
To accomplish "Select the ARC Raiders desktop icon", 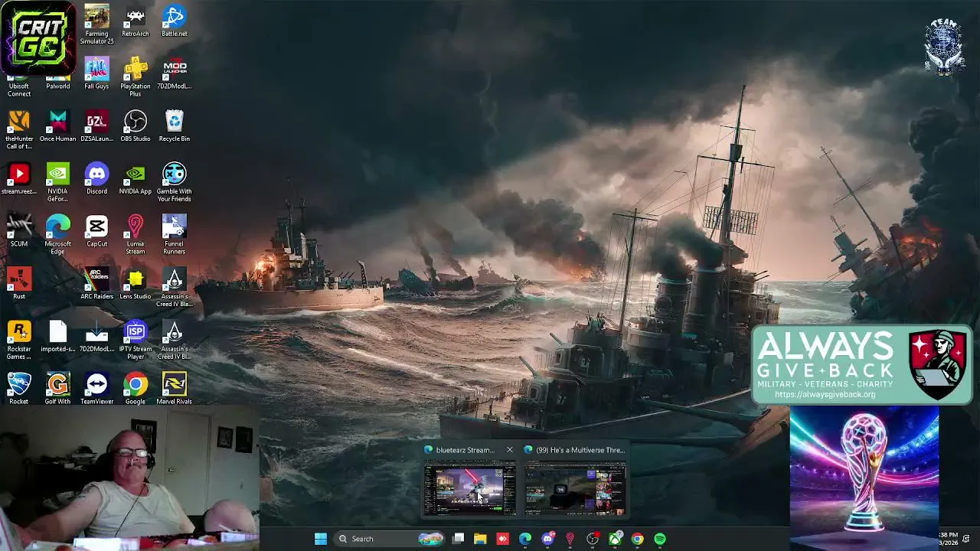I will point(96,284).
